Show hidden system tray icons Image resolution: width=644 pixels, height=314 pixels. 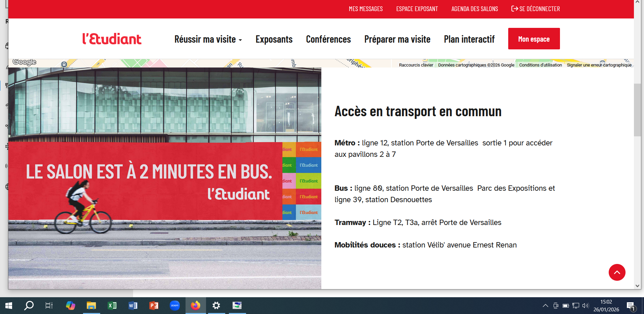[x=545, y=306]
